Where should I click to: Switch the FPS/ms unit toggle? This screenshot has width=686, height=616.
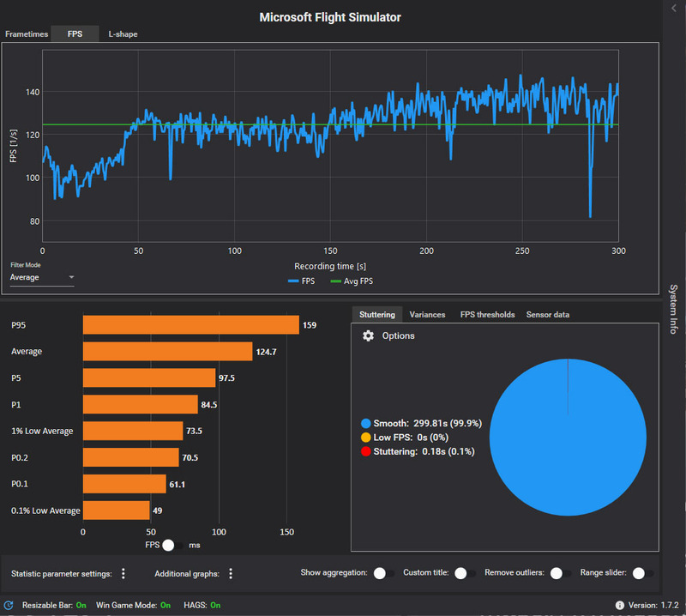tap(172, 545)
